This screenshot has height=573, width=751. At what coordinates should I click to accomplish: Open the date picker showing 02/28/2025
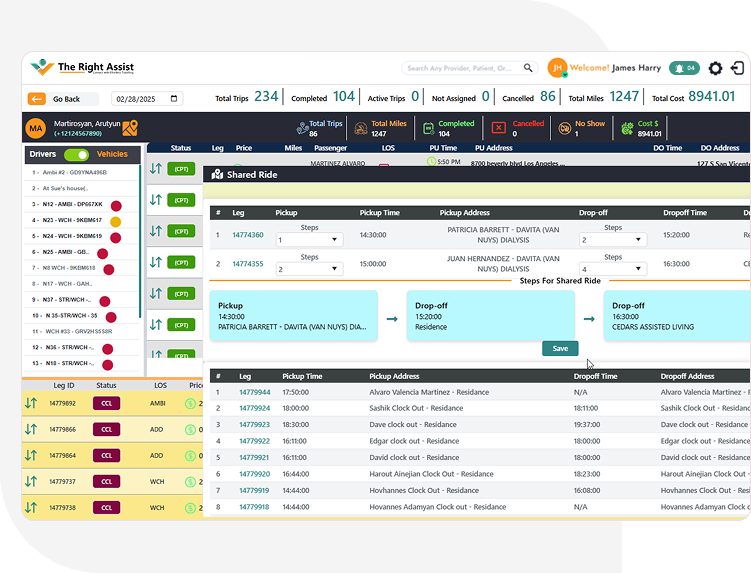147,99
